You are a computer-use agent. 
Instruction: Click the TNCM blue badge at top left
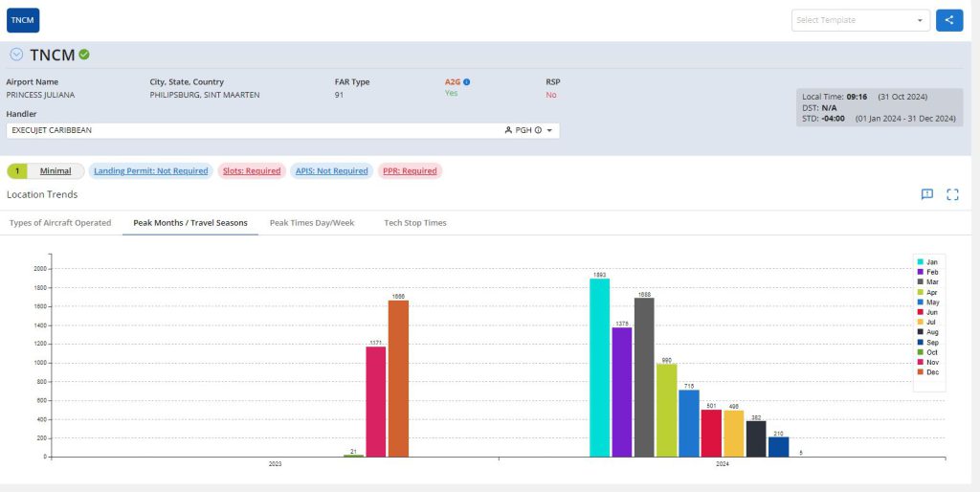tap(23, 20)
